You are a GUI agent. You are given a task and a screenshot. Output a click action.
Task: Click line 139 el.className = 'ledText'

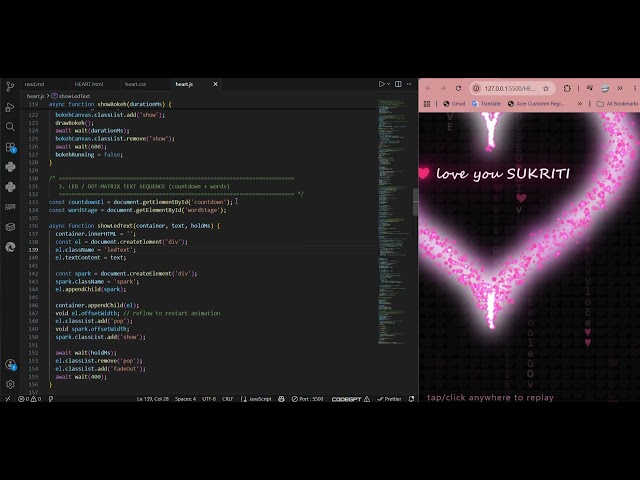[95, 249]
